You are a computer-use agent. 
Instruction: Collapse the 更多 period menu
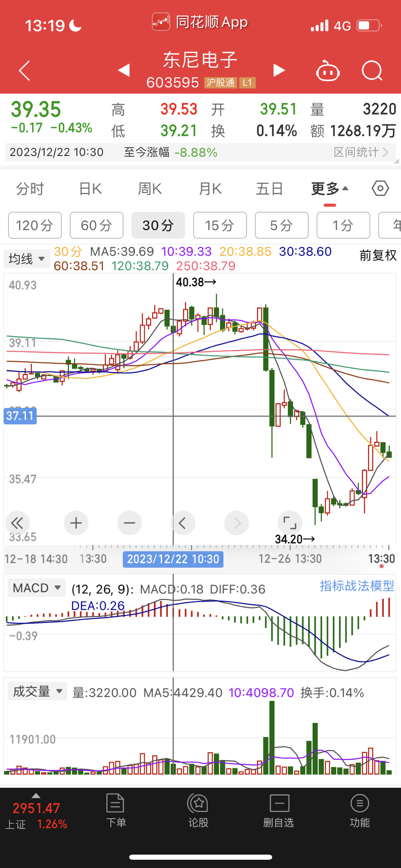pos(330,189)
